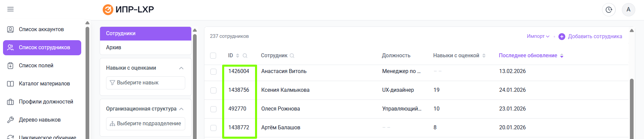Check the box for Анастасия Витоль

[213, 72]
